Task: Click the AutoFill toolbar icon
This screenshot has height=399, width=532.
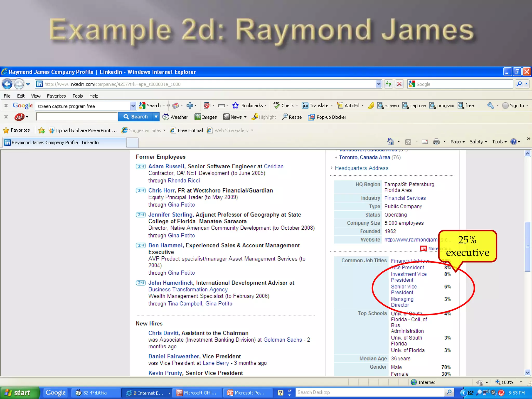Action: (x=340, y=105)
